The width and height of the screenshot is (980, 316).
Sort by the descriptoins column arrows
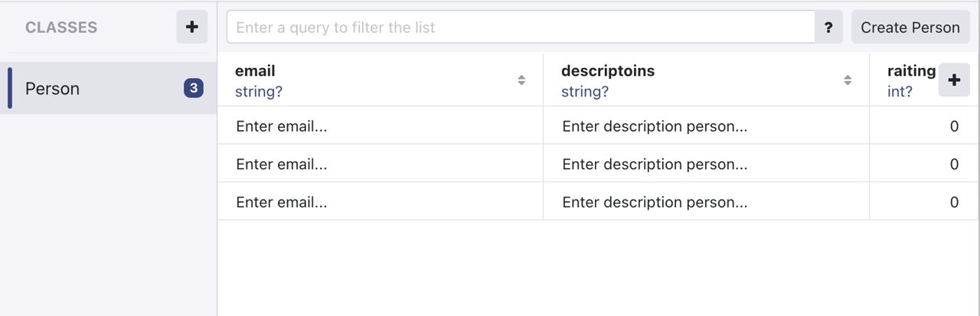coord(848,80)
